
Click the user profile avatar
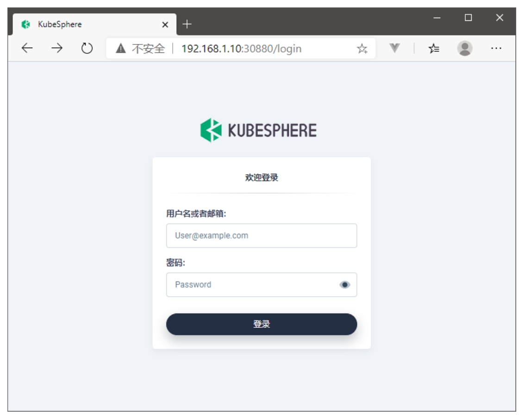(465, 49)
